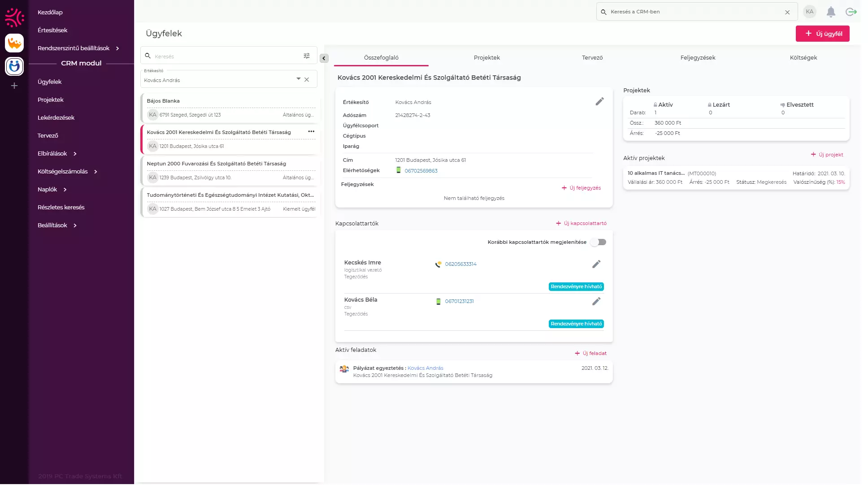Edit contact Kovács Béla
This screenshot has height=485, width=868.
(596, 302)
